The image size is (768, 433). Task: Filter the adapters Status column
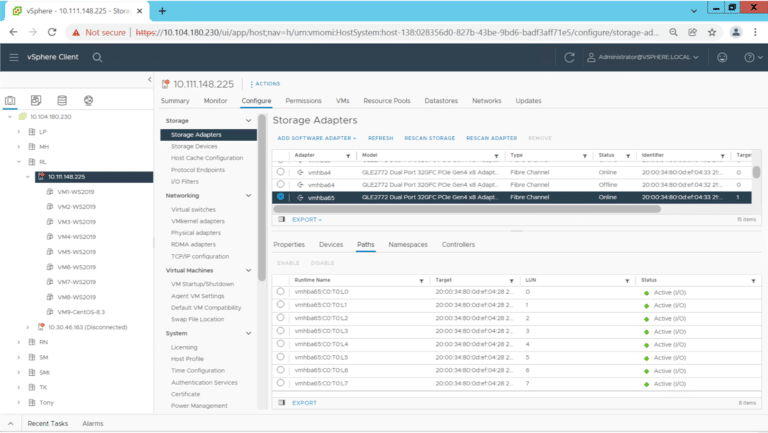pyautogui.click(x=628, y=156)
